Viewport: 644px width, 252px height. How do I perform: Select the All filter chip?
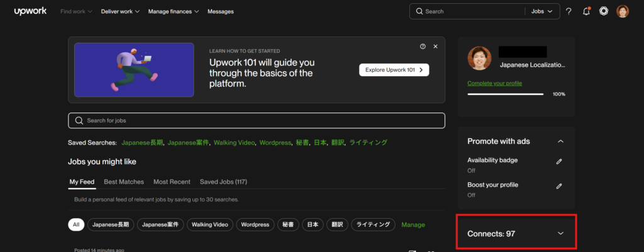(x=76, y=224)
